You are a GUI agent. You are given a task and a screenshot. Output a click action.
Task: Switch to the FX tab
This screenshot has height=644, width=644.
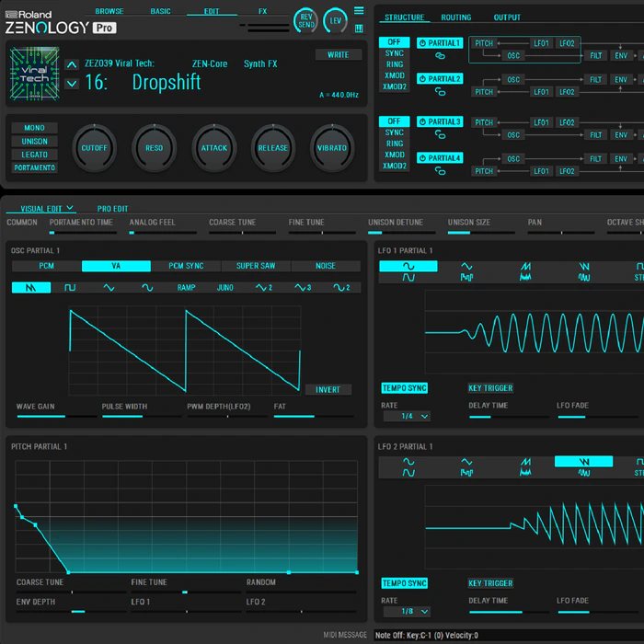pos(262,11)
